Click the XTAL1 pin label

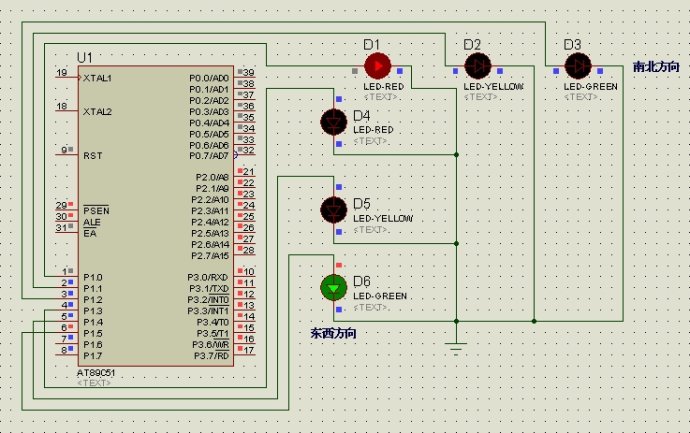98,78
